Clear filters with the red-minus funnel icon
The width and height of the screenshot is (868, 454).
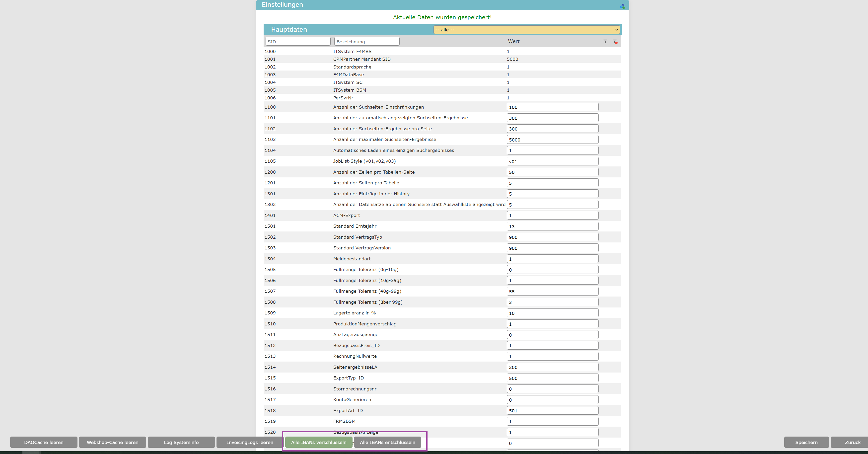tap(615, 41)
